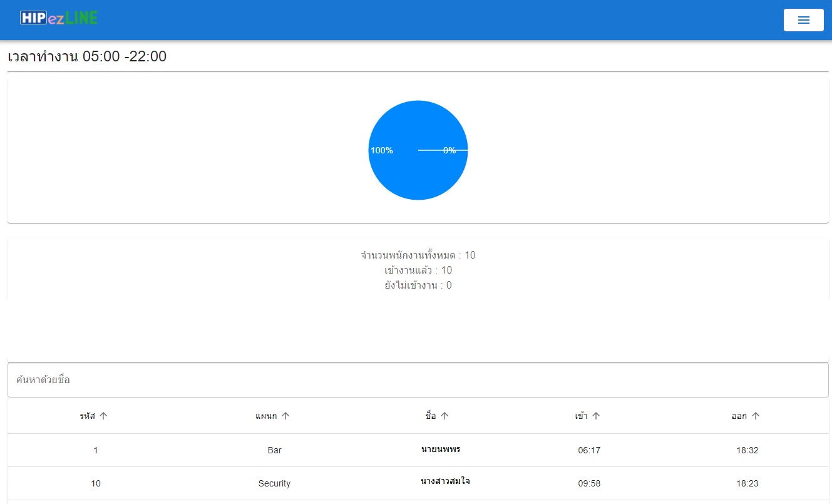This screenshot has width=832, height=504.
Task: Sort by เข้า column arrow
Action: (596, 416)
